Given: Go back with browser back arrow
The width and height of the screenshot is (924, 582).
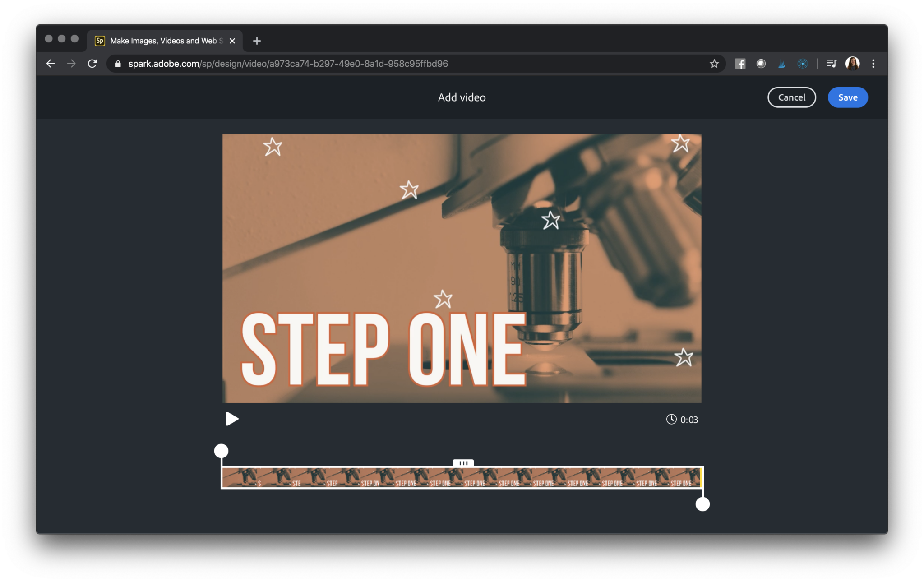Looking at the screenshot, I should (51, 64).
